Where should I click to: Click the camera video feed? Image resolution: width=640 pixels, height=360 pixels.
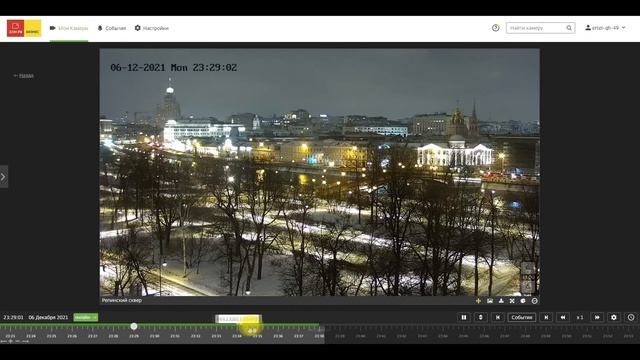[x=320, y=172]
